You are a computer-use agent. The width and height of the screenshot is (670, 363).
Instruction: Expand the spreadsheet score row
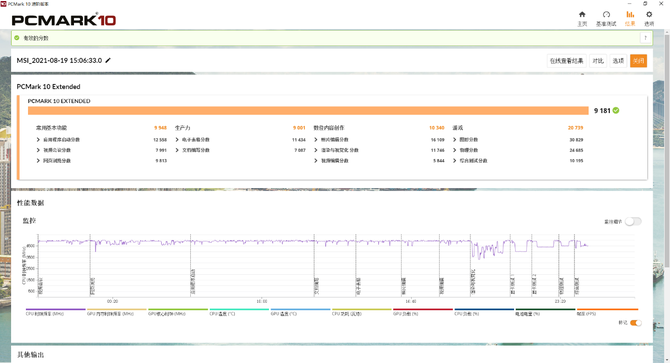(192, 140)
